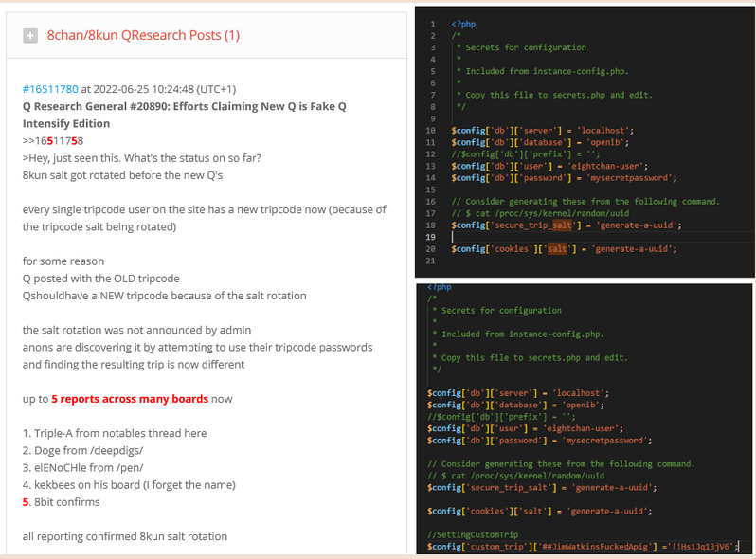Select list item 'Triple-A from notables thread here'

pyautogui.click(x=115, y=433)
